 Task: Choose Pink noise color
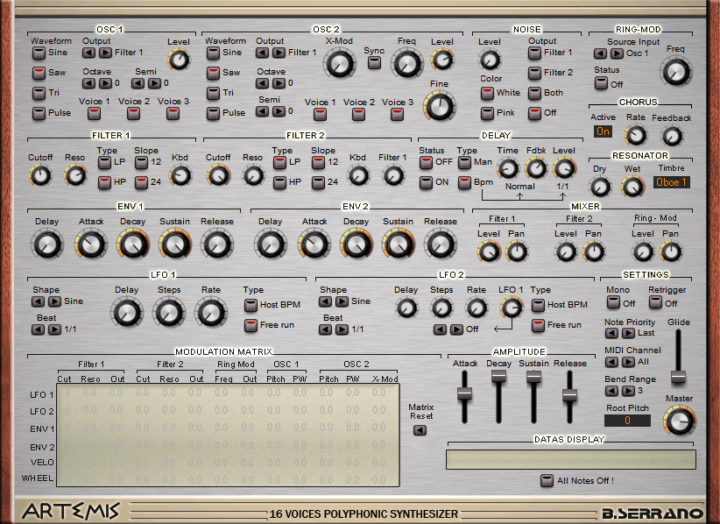(487, 113)
